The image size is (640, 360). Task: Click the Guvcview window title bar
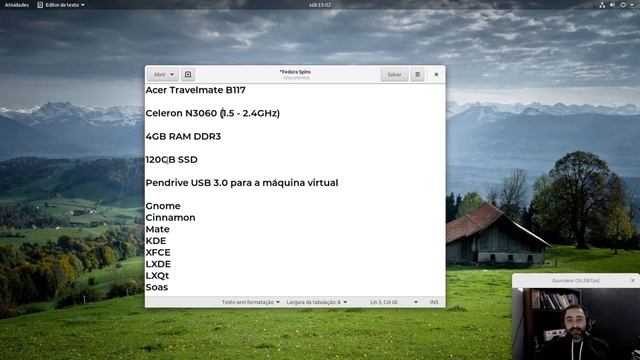pyautogui.click(x=576, y=280)
